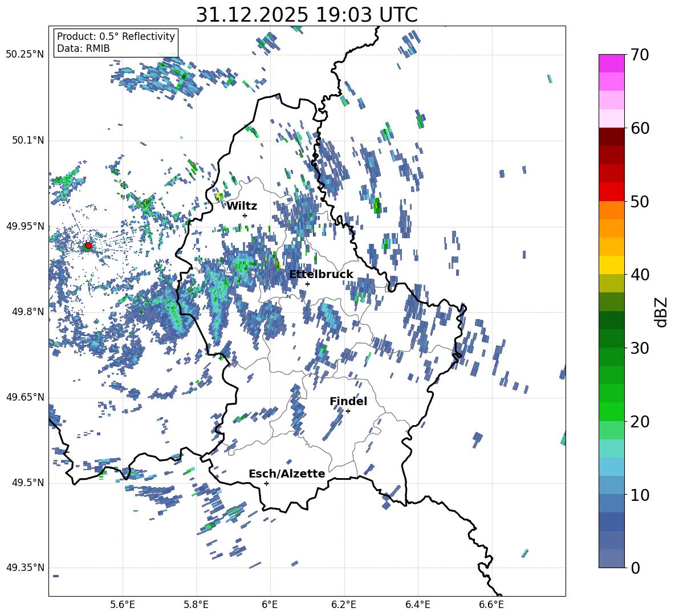Click the Ettelbruck station cross marker

307,284
